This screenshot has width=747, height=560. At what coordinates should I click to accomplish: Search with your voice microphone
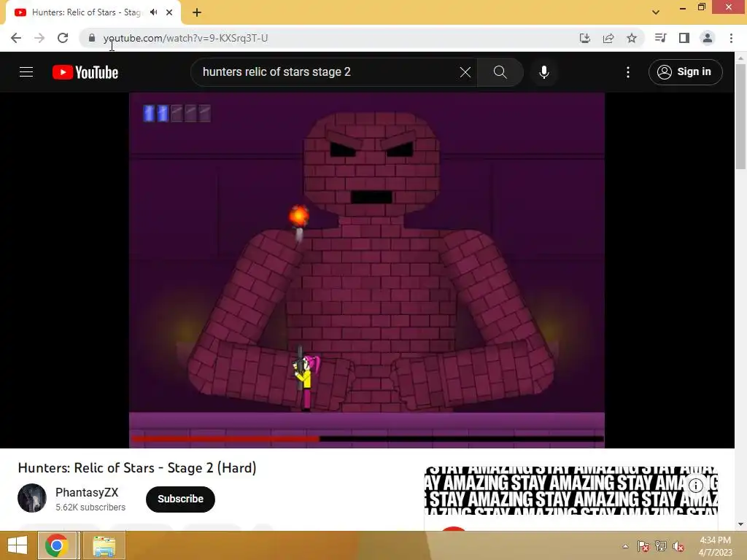coord(544,72)
